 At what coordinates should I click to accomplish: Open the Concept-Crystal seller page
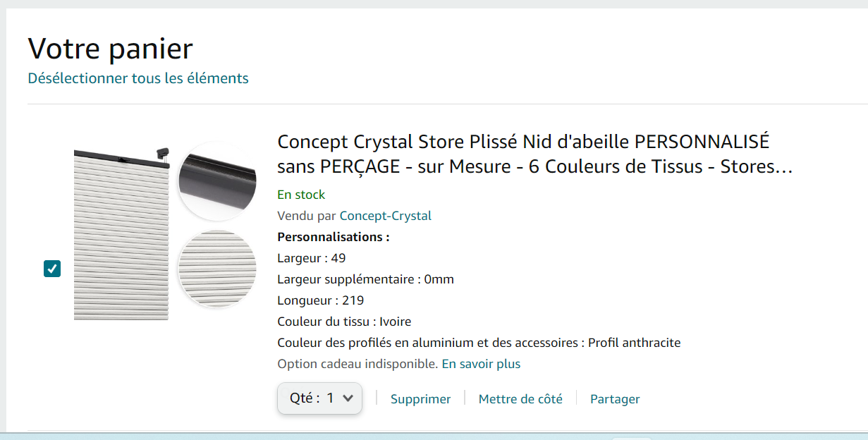tap(385, 216)
